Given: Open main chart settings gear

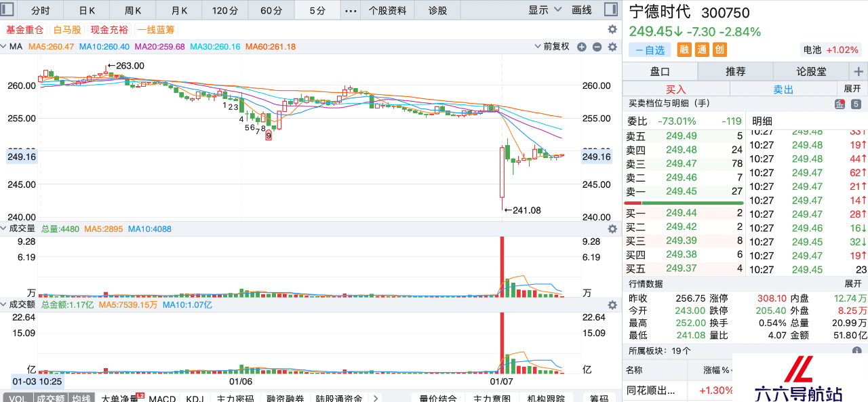Looking at the screenshot, I should tap(612, 30).
